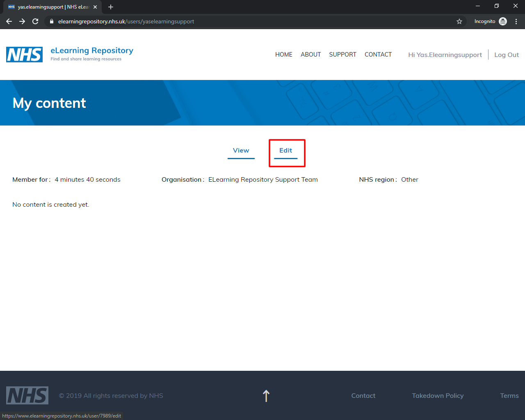This screenshot has height=420, width=525.
Task: Click the Log Out link
Action: (x=507, y=55)
